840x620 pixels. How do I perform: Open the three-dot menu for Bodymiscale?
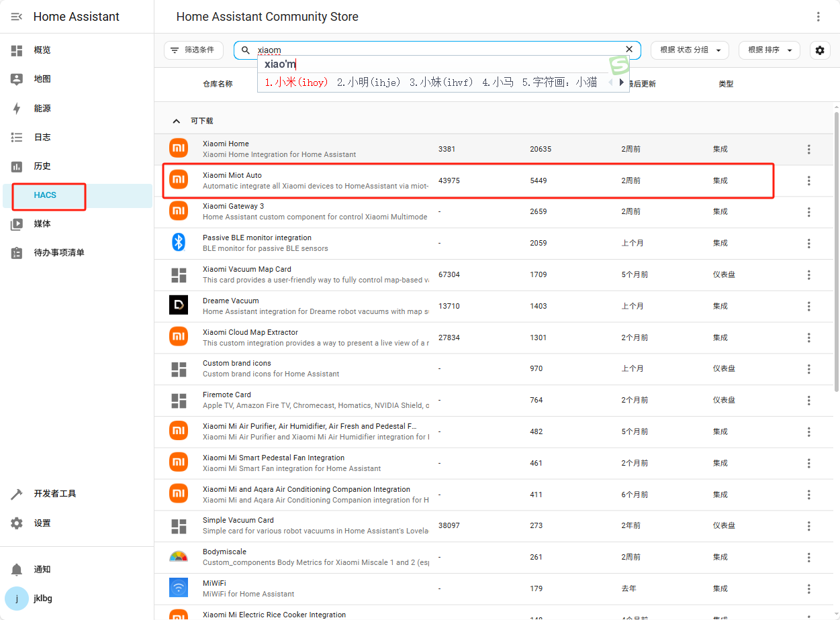[809, 558]
